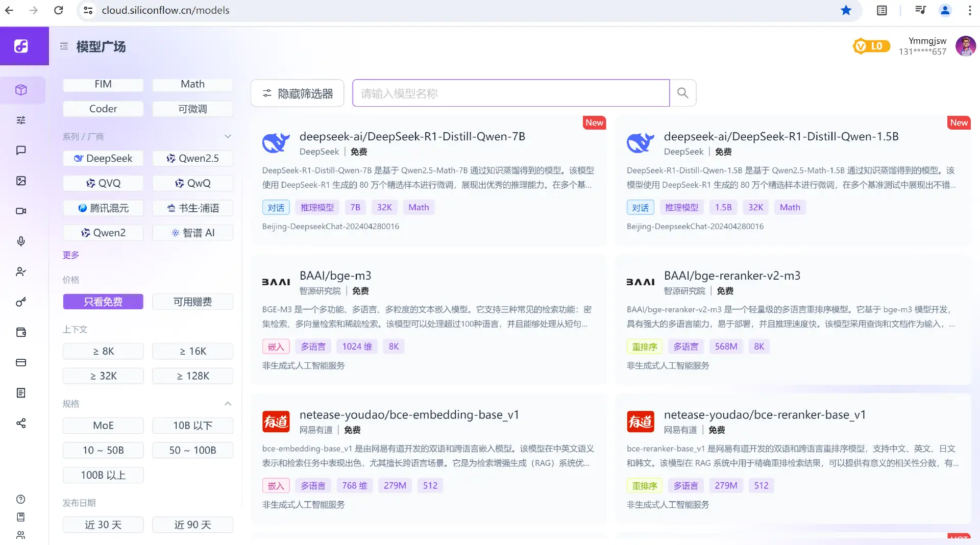Focus the model name search field
Screen dimensions: 980x545
tap(510, 93)
